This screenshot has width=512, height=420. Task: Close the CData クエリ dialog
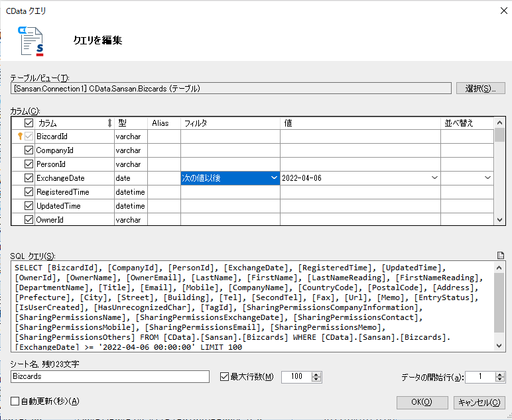[x=504, y=11]
